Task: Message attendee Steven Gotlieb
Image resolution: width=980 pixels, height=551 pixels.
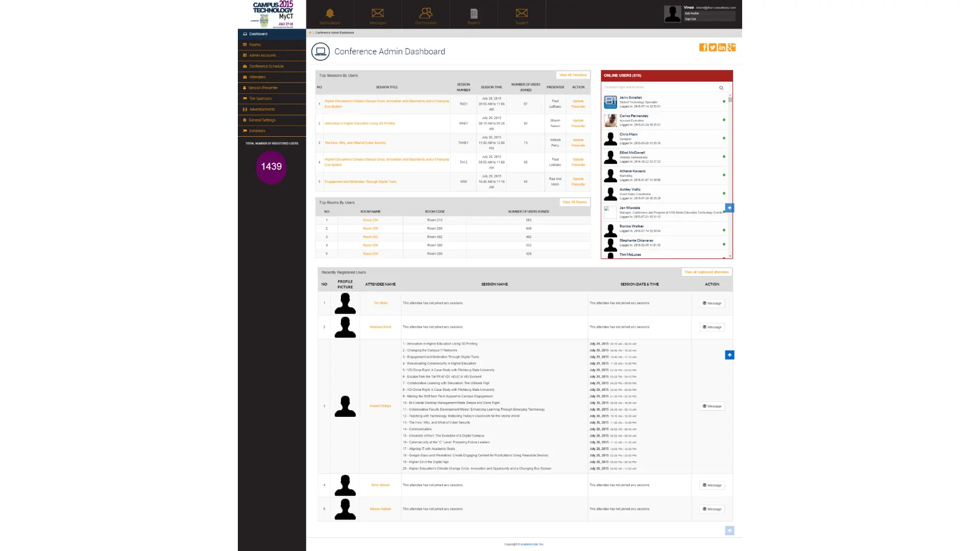Action: (712, 509)
